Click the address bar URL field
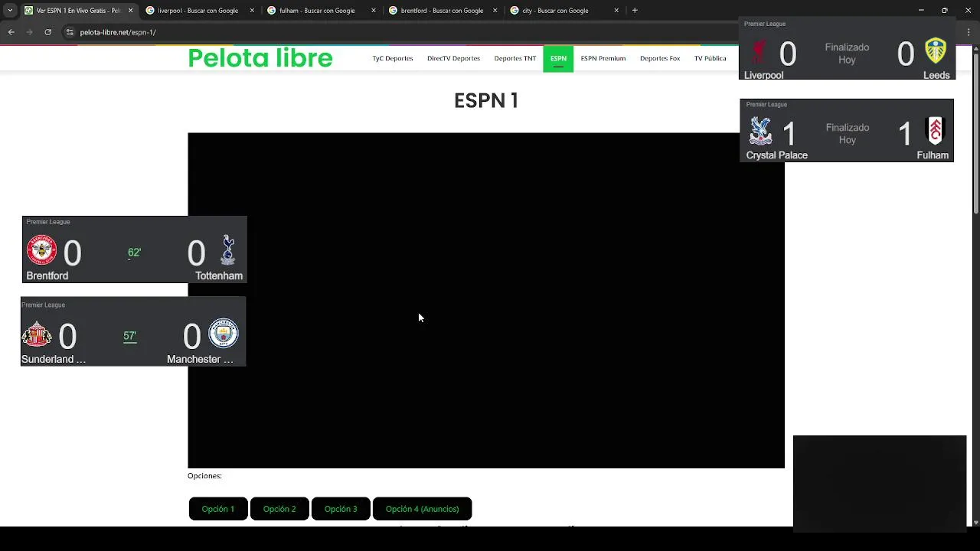Image resolution: width=980 pixels, height=551 pixels. pyautogui.click(x=398, y=32)
